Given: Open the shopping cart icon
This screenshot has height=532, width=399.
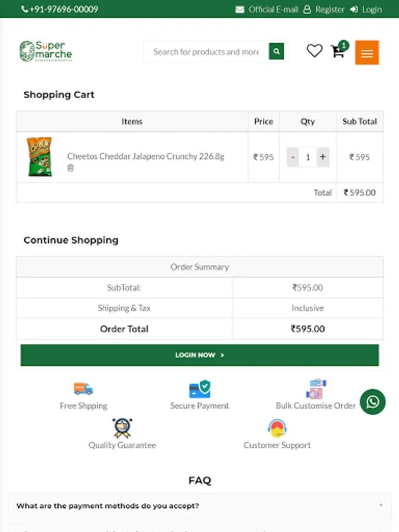Looking at the screenshot, I should pyautogui.click(x=338, y=51).
